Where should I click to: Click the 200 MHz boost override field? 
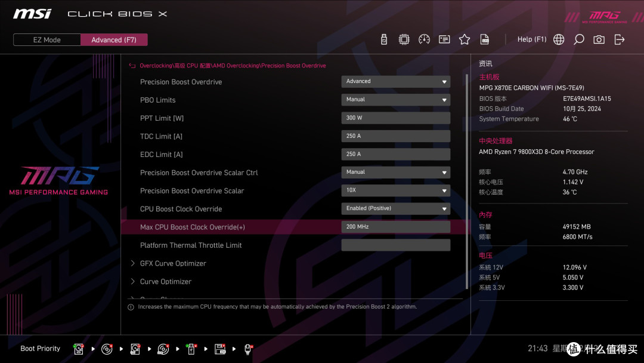tap(395, 227)
